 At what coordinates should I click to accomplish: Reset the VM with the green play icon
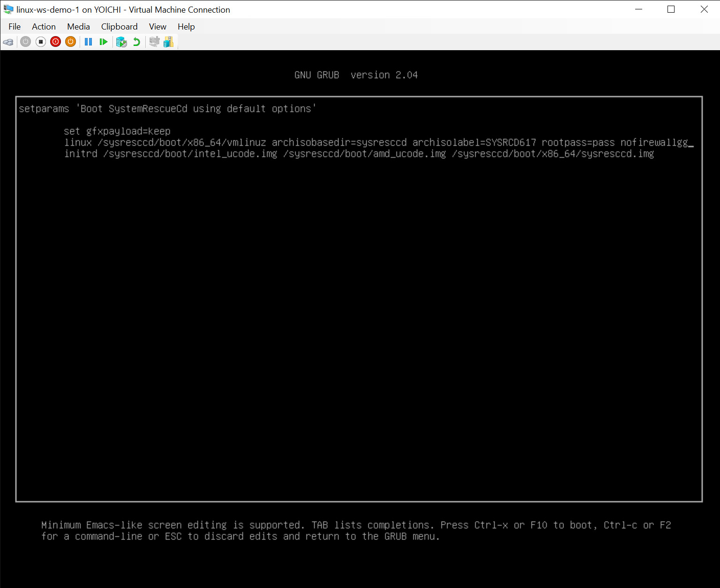(104, 42)
